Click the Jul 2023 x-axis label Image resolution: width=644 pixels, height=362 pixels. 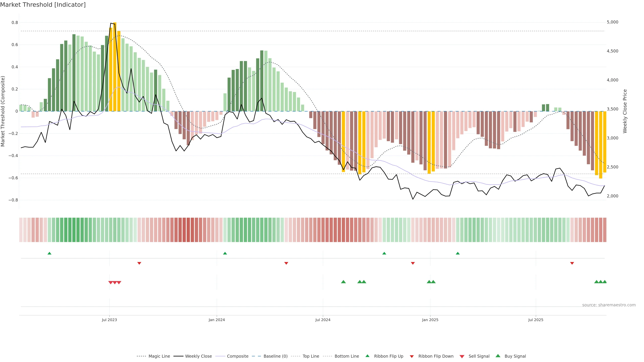click(109, 320)
